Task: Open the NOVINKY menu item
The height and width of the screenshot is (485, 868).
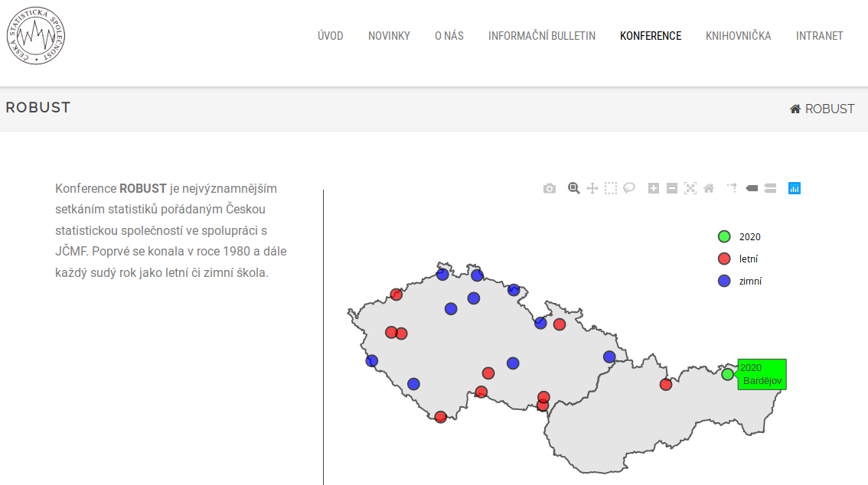Action: (x=389, y=36)
